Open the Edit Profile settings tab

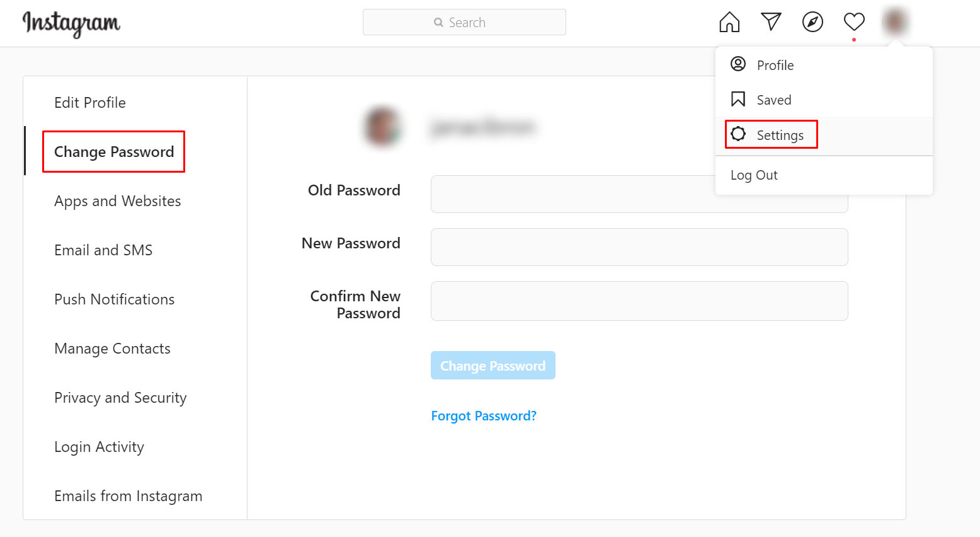[90, 103]
